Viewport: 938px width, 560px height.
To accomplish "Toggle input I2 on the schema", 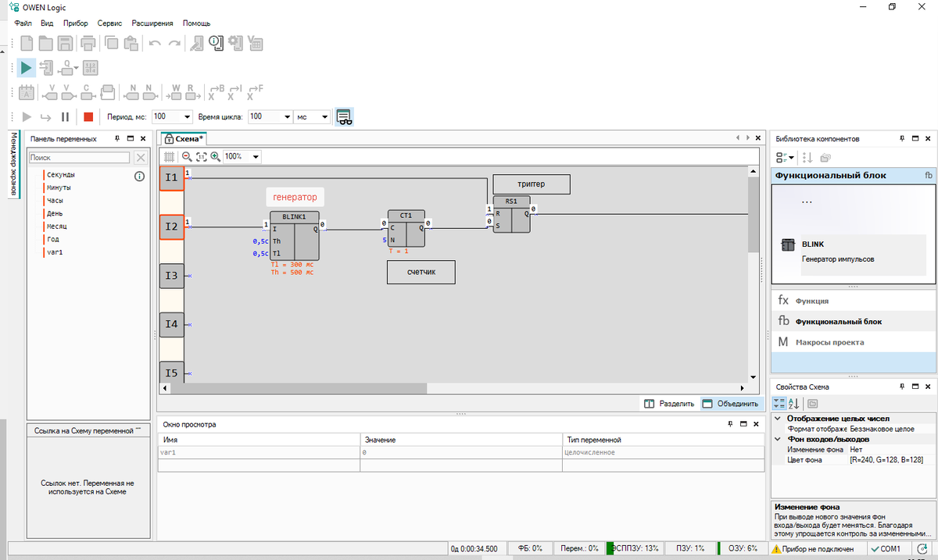I will click(172, 227).
